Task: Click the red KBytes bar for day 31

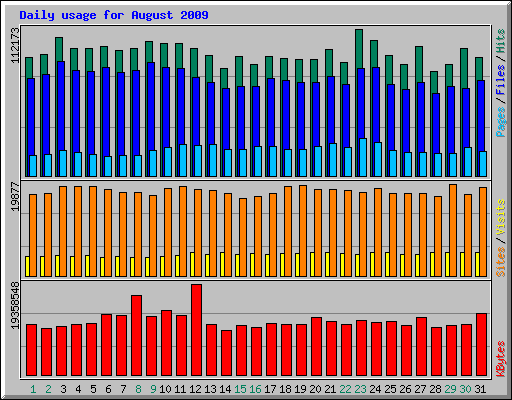Action: tap(481, 344)
